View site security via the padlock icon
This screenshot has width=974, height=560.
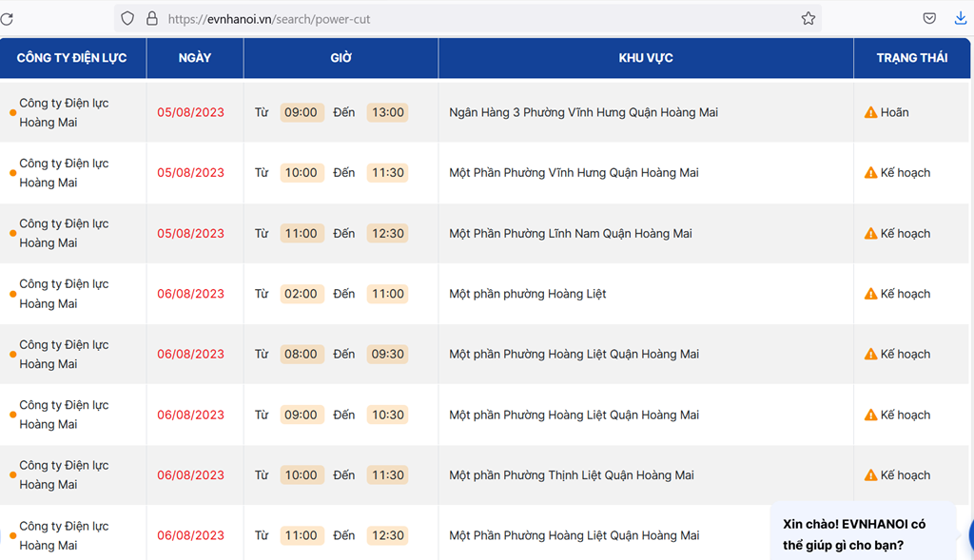[151, 19]
